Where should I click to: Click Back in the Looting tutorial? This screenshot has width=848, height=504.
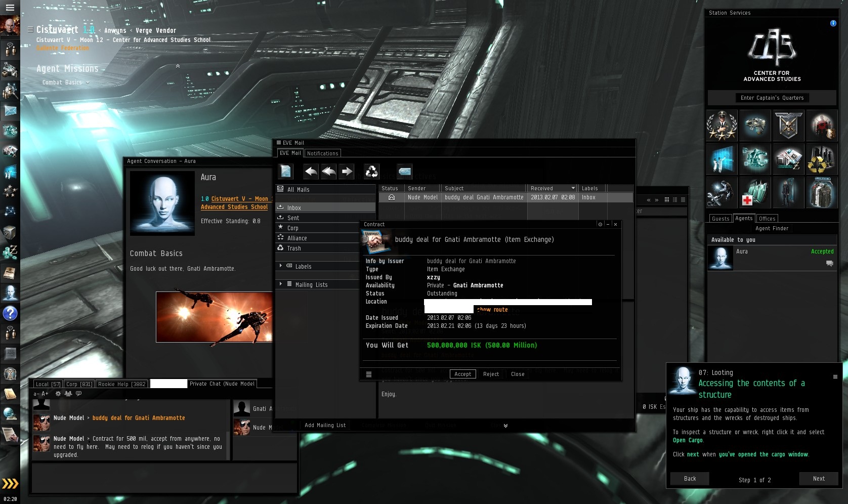point(690,479)
